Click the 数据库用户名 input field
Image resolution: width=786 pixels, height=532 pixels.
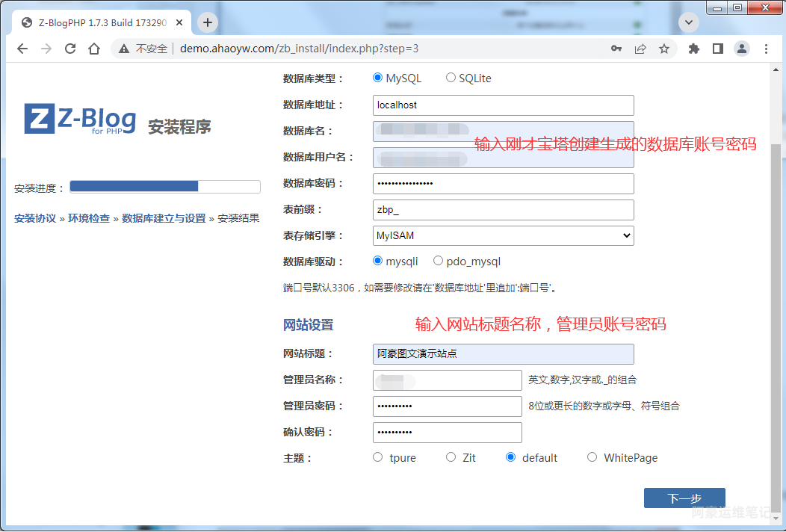tap(504, 158)
